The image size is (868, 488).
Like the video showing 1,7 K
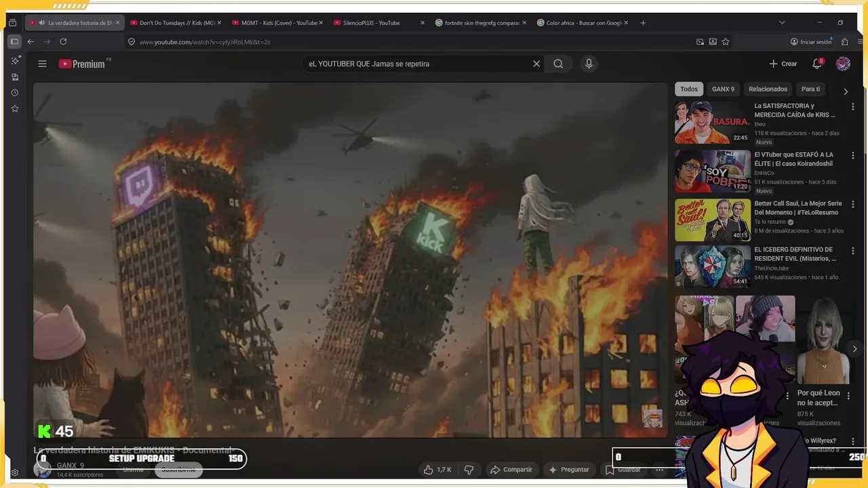437,469
